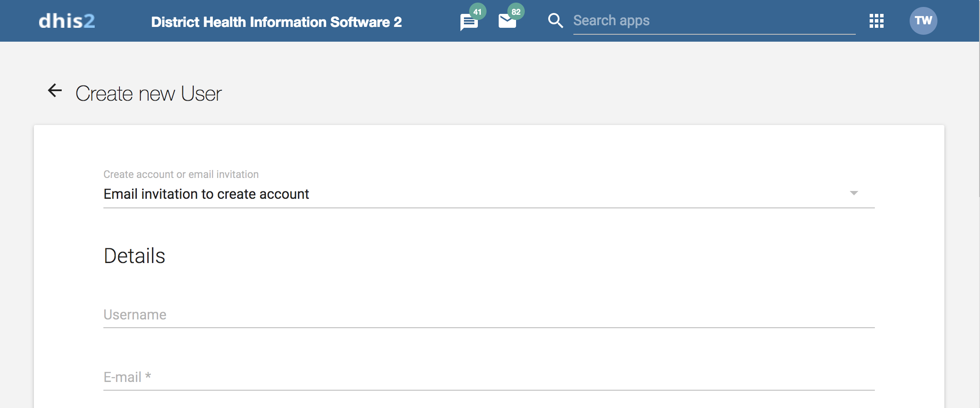Click the 82 unread messages badge
The image size is (980, 408).
(x=516, y=12)
